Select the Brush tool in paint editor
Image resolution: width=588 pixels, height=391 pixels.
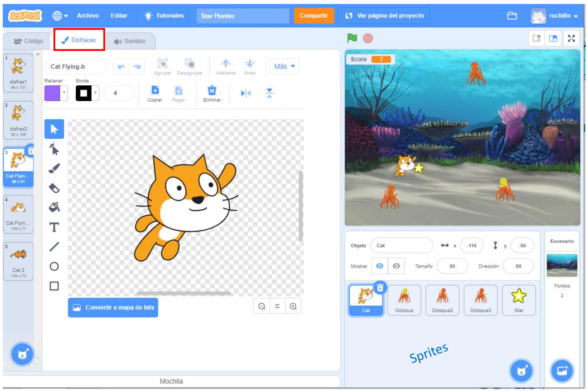point(54,168)
